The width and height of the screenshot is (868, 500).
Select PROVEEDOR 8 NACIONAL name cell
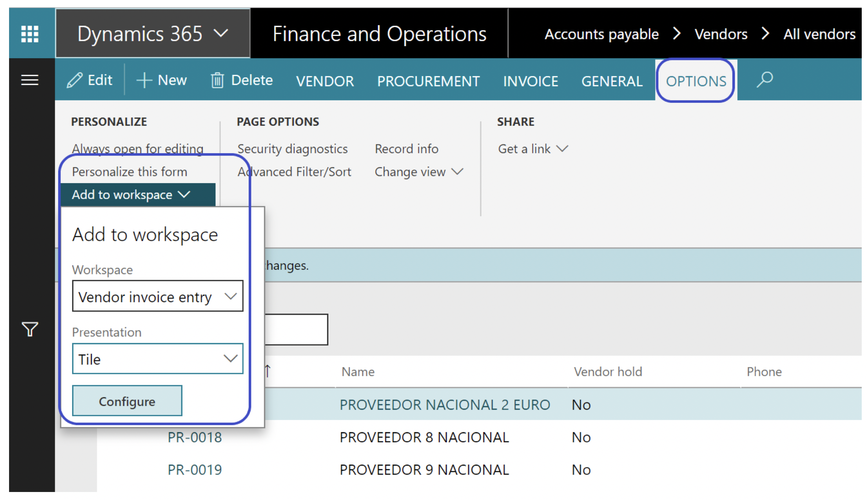click(x=424, y=437)
